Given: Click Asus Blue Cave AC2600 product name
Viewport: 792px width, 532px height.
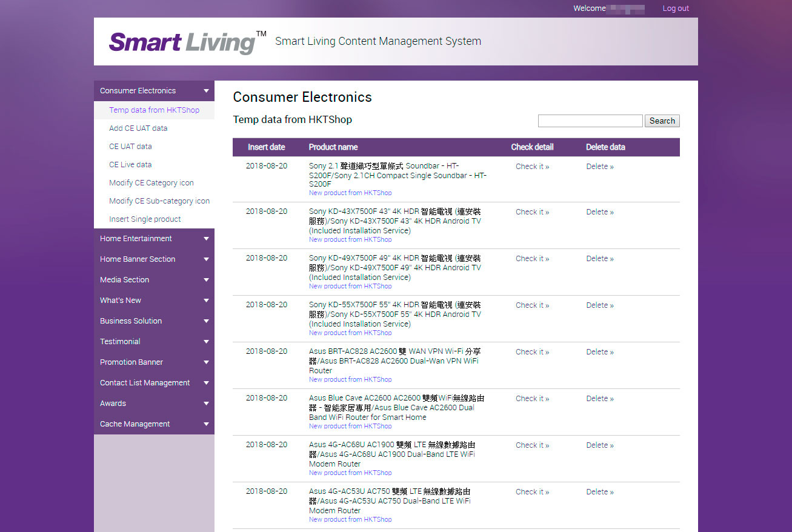Looking at the screenshot, I should point(396,408).
